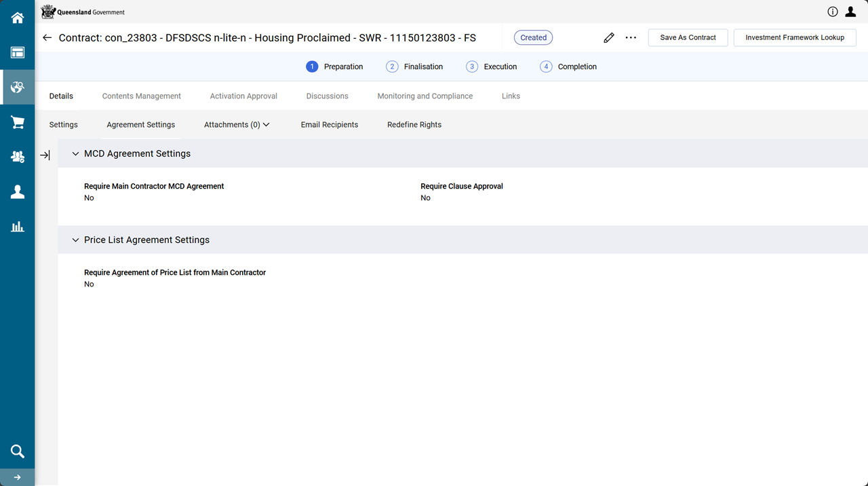Open the Attachments (0) dropdown
868x486 pixels.
[237, 125]
